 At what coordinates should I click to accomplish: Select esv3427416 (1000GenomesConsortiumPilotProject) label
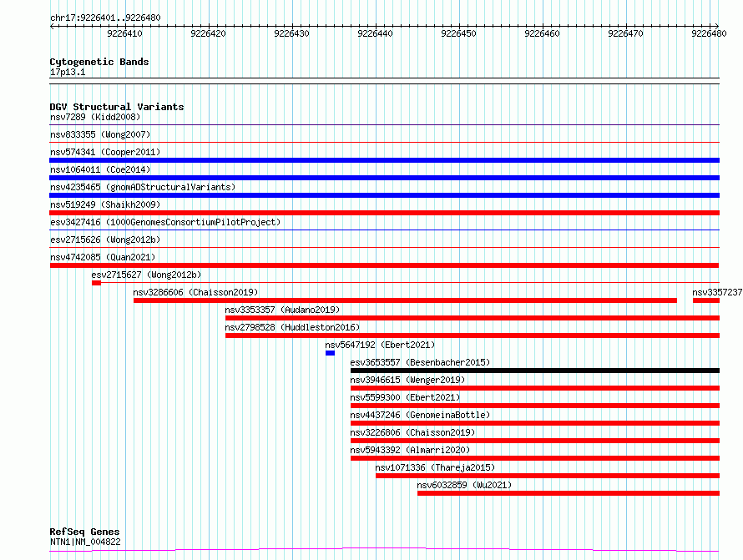(x=165, y=222)
